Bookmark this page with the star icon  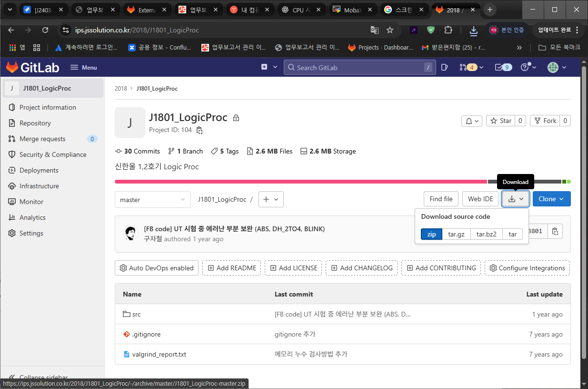coord(390,30)
